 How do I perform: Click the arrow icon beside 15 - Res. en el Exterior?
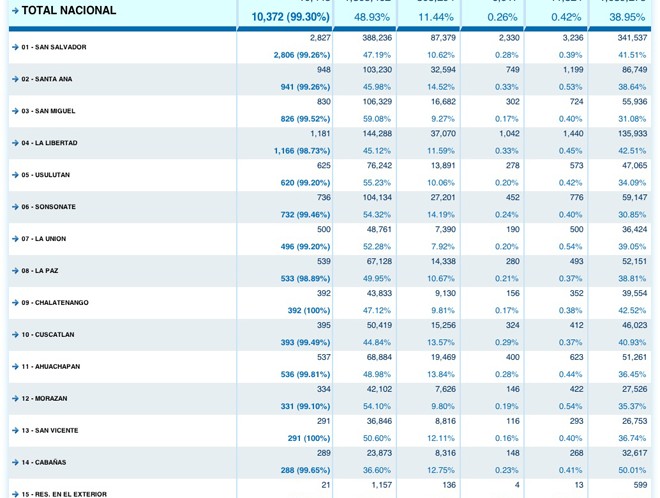click(x=15, y=494)
